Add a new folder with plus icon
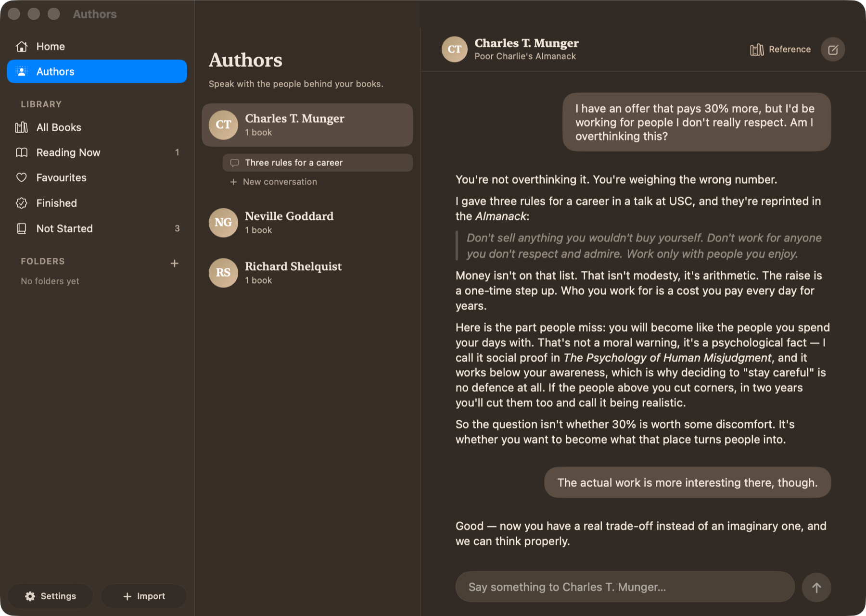Viewport: 866px width, 616px height. coord(175,263)
